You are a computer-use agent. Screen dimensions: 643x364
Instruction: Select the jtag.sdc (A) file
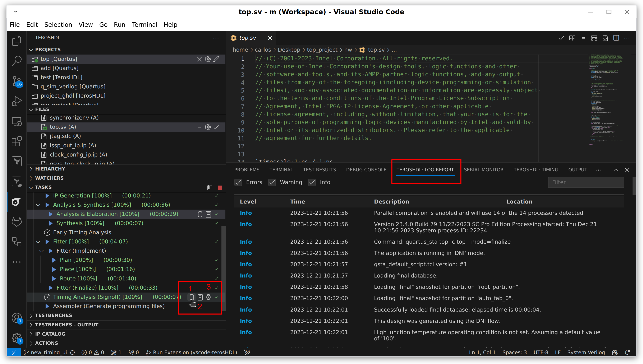point(126,136)
